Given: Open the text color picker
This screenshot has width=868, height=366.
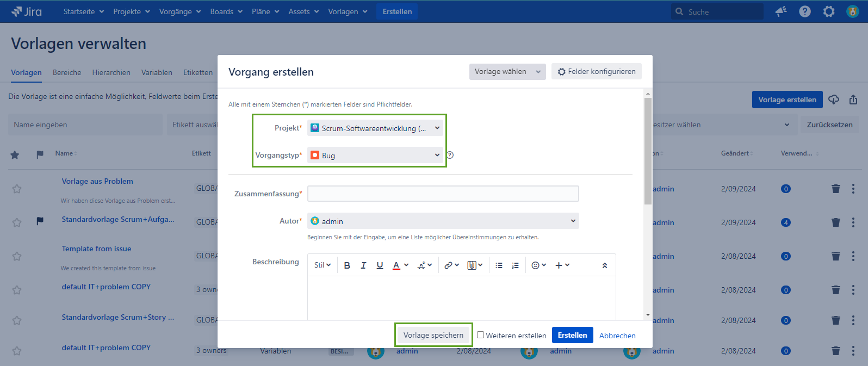Looking at the screenshot, I should point(400,265).
